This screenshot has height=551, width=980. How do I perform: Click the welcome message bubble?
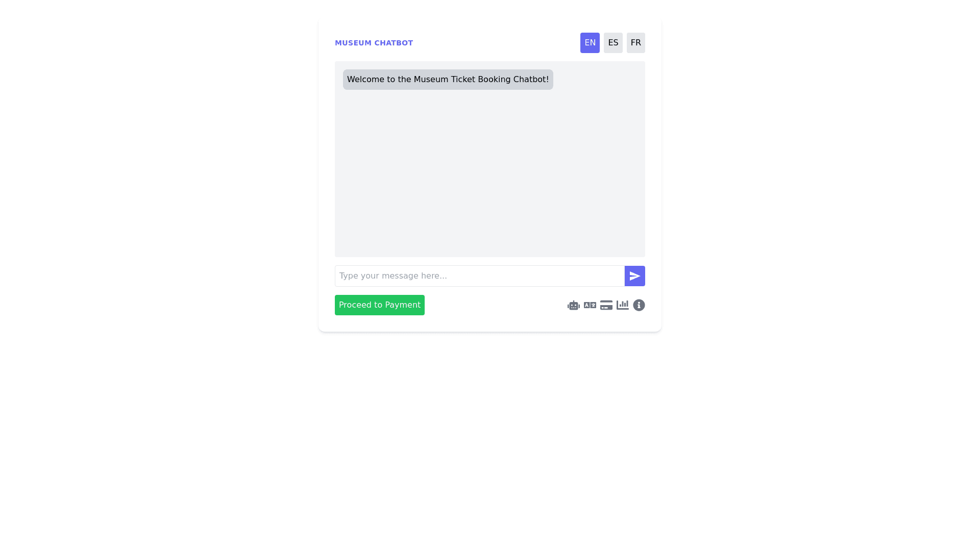click(448, 80)
